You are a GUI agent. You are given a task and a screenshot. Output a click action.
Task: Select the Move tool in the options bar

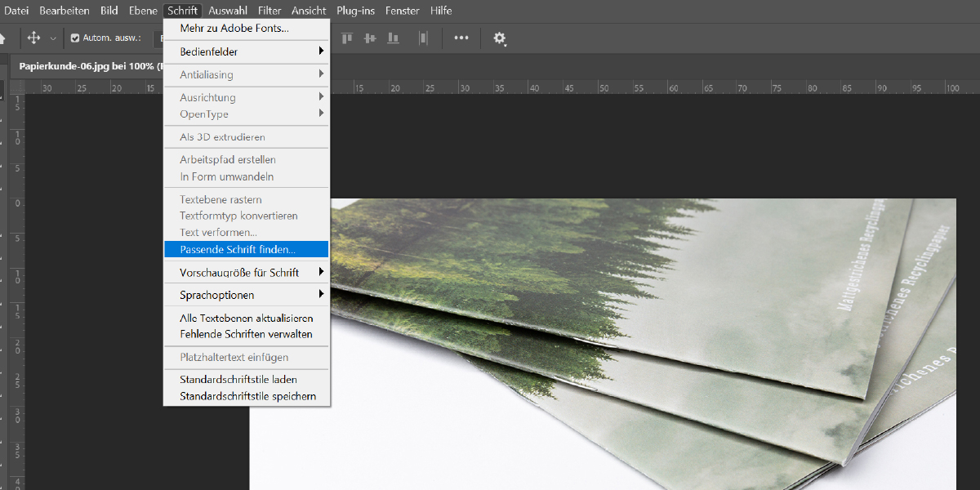pyautogui.click(x=33, y=38)
